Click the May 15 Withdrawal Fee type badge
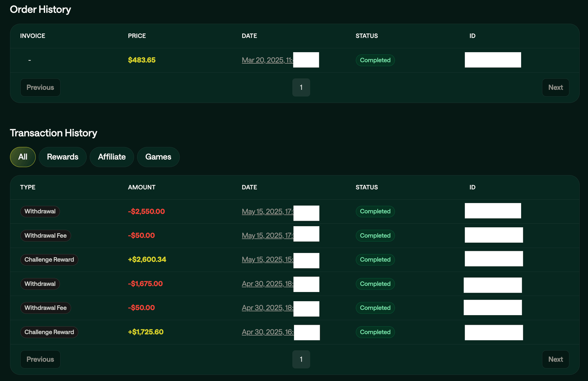The height and width of the screenshot is (381, 588). [46, 236]
